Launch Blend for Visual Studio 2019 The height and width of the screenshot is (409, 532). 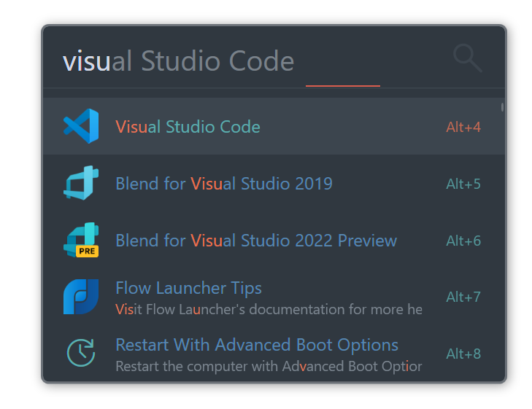274,183
